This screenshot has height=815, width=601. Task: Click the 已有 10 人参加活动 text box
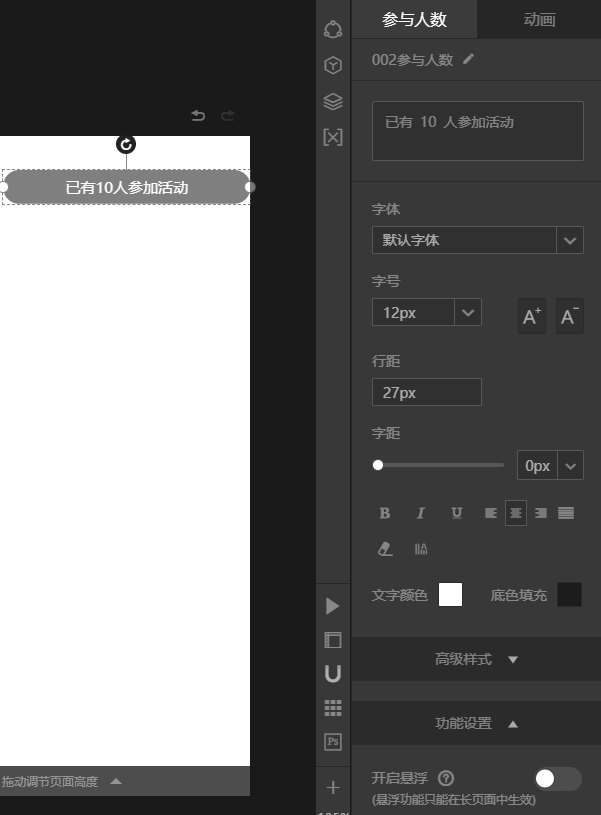tap(478, 131)
